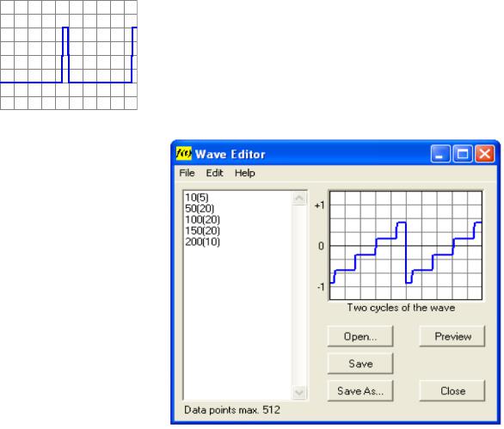Minimize the Wave Editor window
Image resolution: width=504 pixels, height=429 pixels.
tap(440, 154)
